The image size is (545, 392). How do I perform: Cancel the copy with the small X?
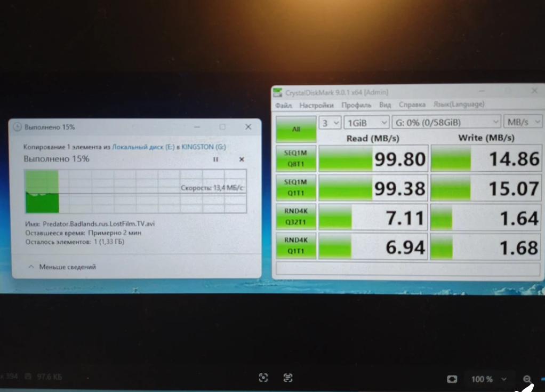(x=242, y=159)
